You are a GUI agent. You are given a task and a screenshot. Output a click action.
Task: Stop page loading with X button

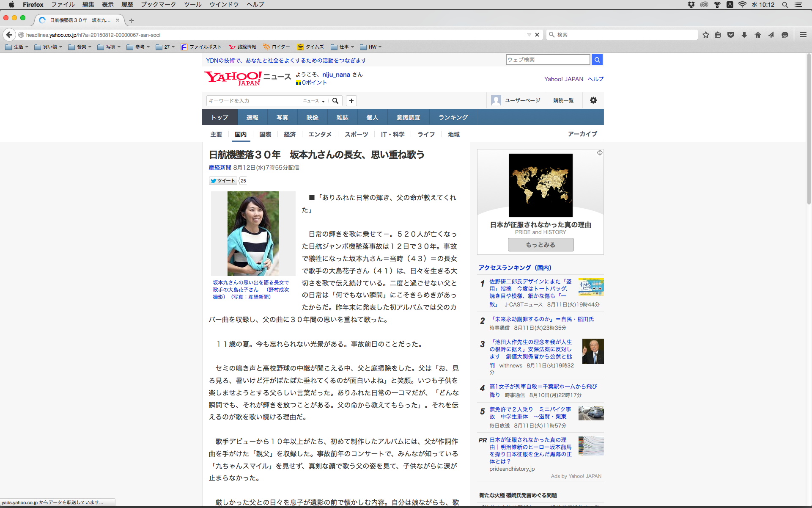(537, 35)
